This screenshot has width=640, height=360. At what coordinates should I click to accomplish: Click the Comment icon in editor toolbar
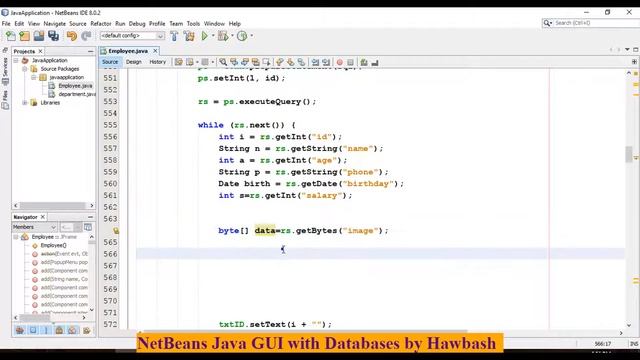[x=364, y=62]
